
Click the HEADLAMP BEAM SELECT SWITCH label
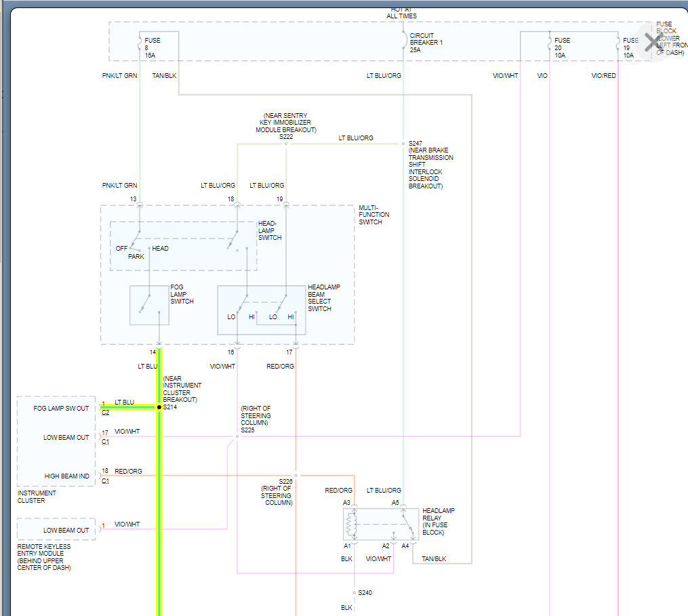pyautogui.click(x=324, y=298)
